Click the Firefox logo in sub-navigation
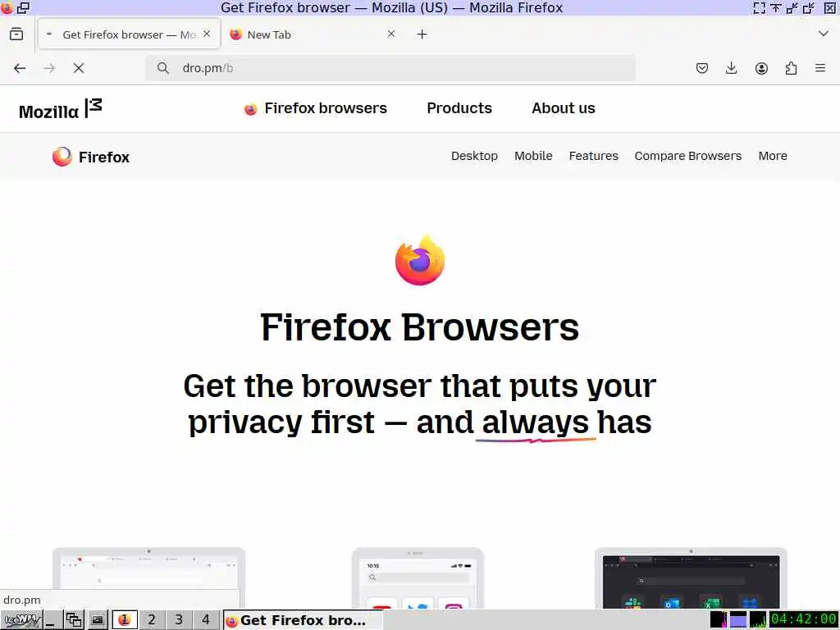The width and height of the screenshot is (840, 630). coord(90,157)
